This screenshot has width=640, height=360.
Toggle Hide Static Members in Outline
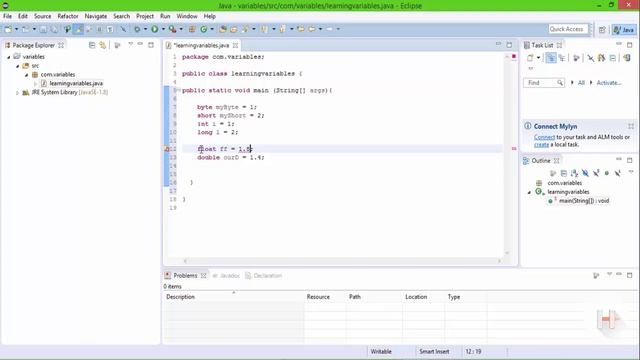(596, 173)
